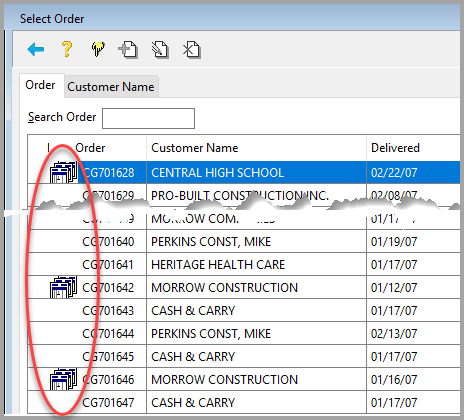Select order CG701640 for PERKINS CONST, MIKE
Viewport: 464px width, 420px height.
tap(244, 241)
